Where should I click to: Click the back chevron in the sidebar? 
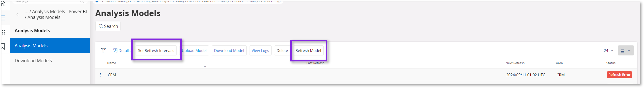pos(17,14)
